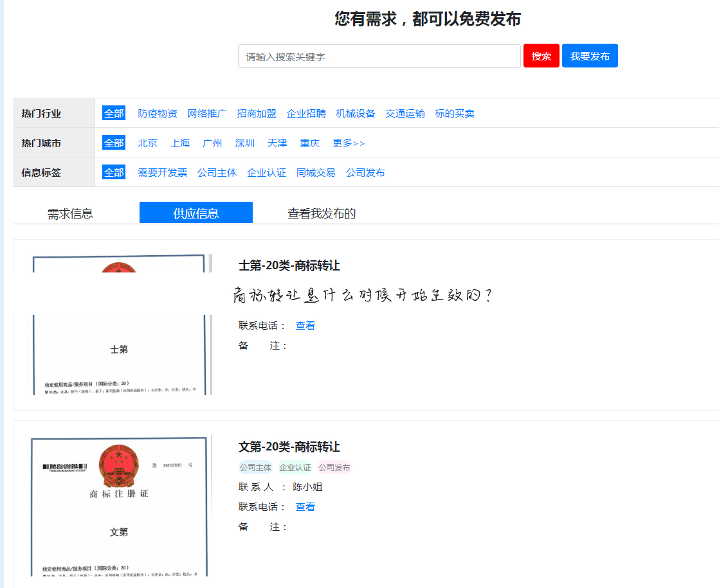Select 全部 in the 信息标签 row
The image size is (719, 588).
(x=114, y=172)
